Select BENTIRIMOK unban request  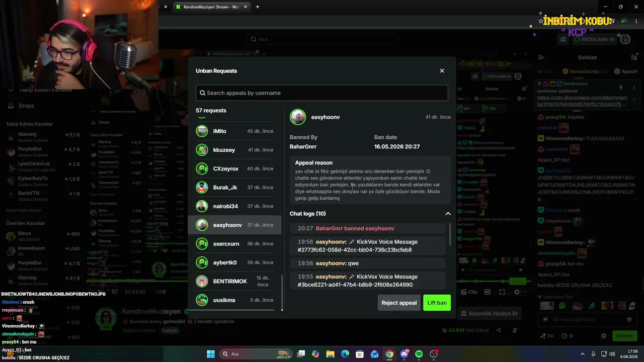(234, 281)
